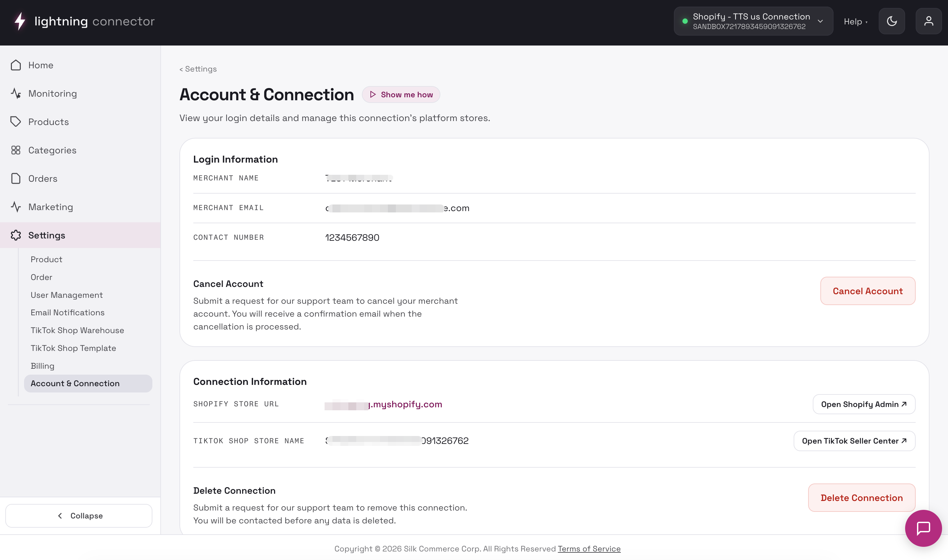The height and width of the screenshot is (560, 948).
Task: Open the user profile icon menu
Action: [x=929, y=21]
